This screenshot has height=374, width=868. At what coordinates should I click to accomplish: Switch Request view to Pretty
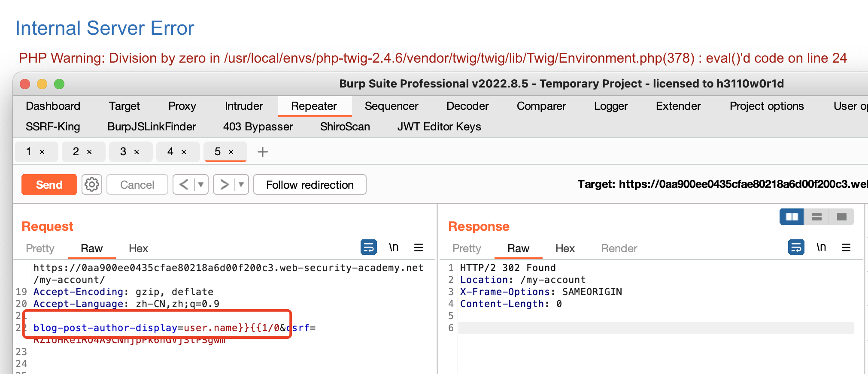point(40,248)
